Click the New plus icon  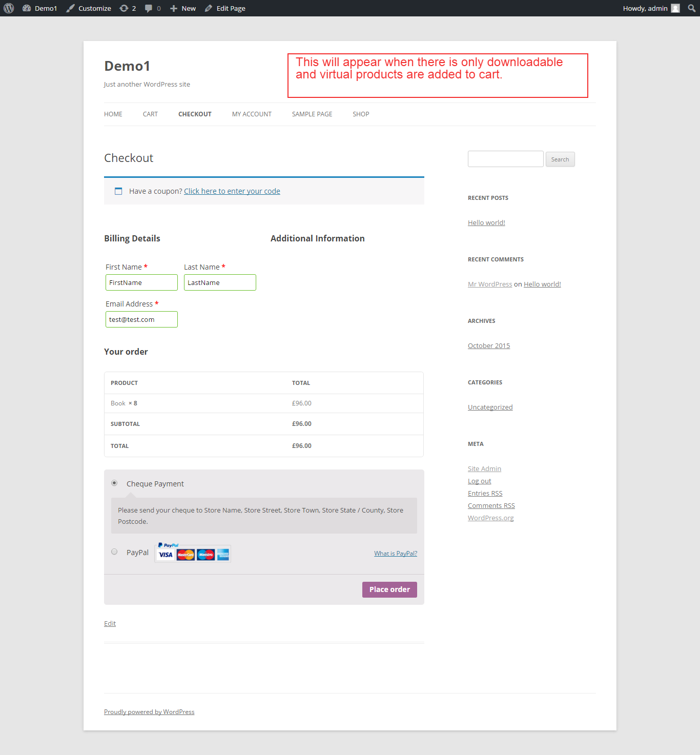(174, 8)
